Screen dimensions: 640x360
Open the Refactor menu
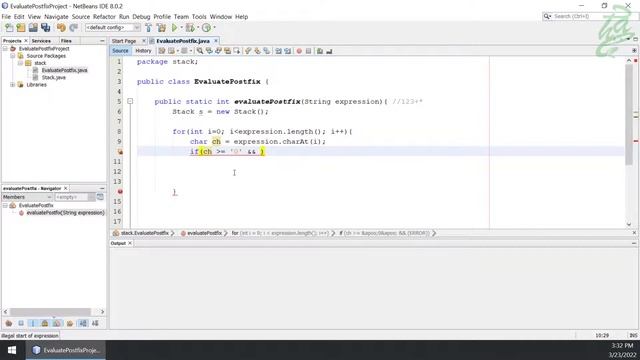coord(104,17)
